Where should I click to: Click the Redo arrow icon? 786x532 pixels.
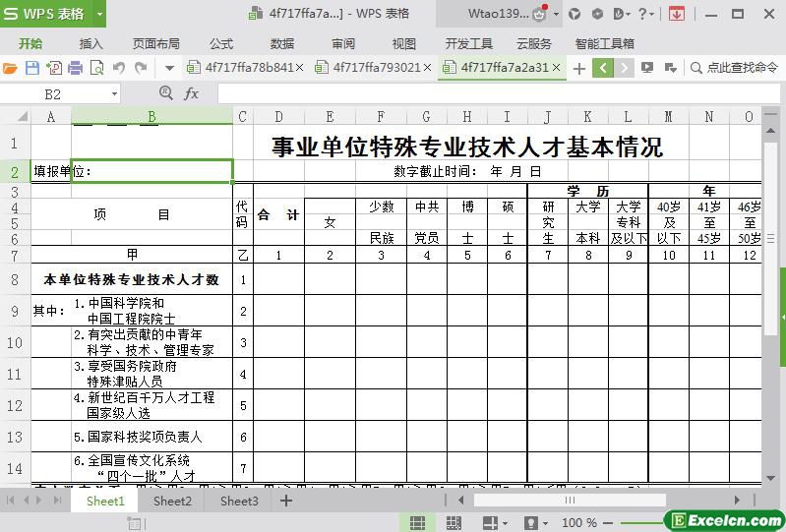(x=141, y=68)
